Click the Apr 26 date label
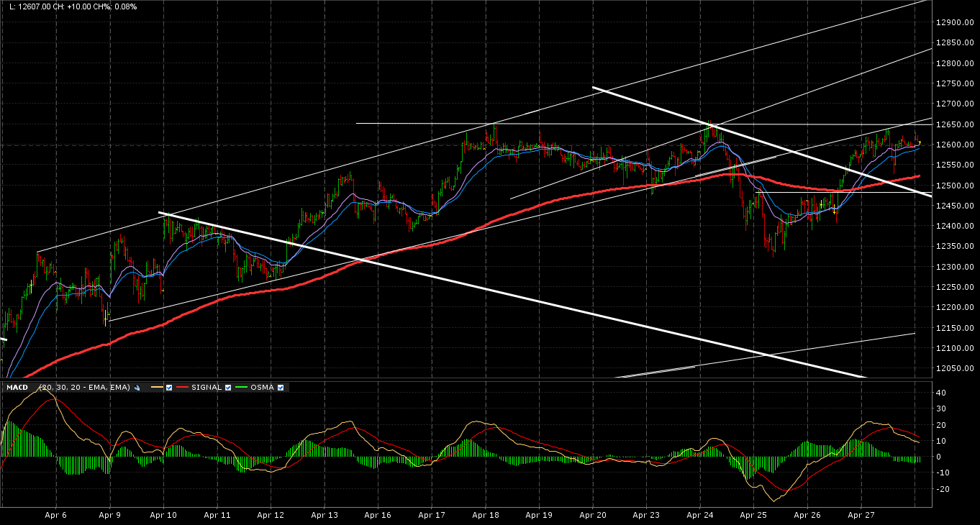 pos(807,515)
